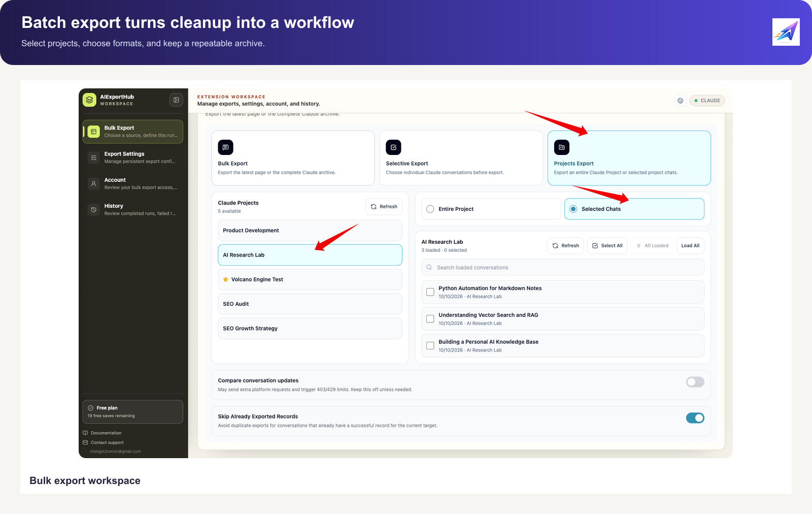Click the star on Volcano Engine Test

click(x=226, y=279)
